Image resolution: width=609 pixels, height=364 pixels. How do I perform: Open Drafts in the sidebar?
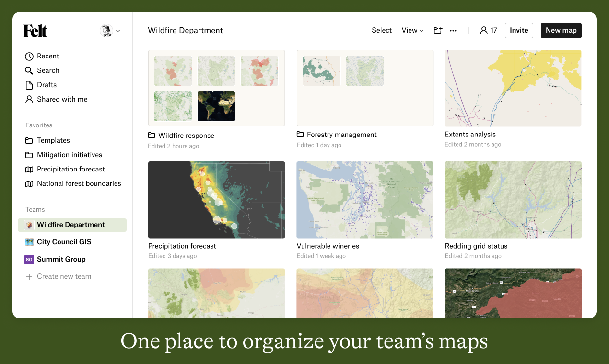point(47,85)
